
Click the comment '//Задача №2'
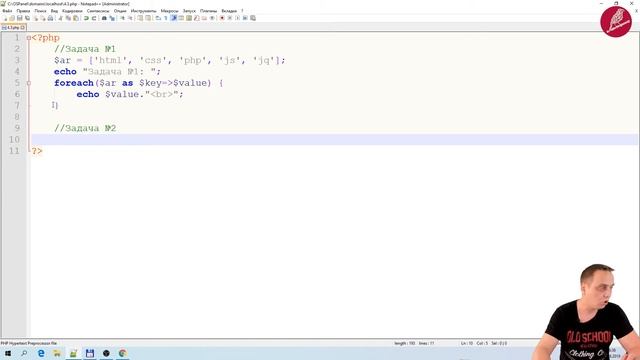pyautogui.click(x=85, y=128)
